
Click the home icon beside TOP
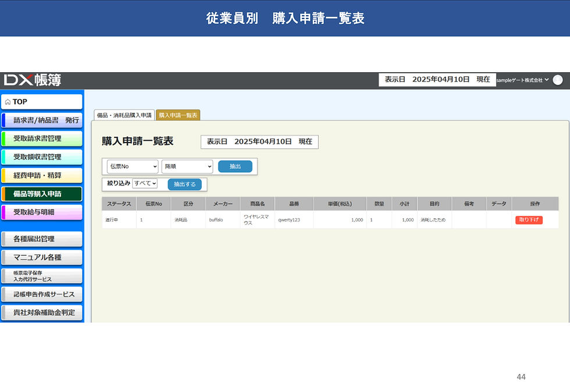(8, 102)
